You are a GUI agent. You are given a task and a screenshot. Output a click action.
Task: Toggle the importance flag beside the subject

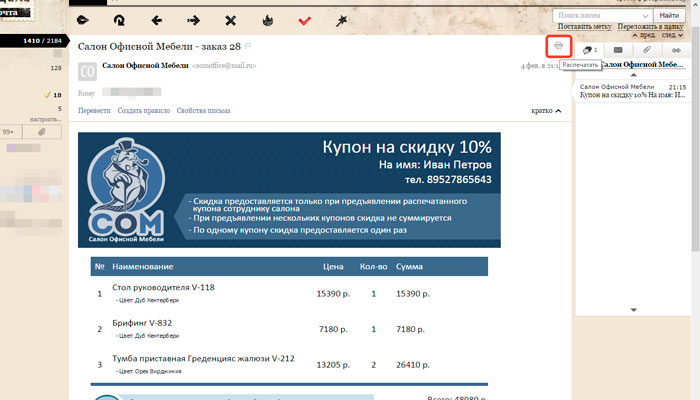tap(248, 46)
